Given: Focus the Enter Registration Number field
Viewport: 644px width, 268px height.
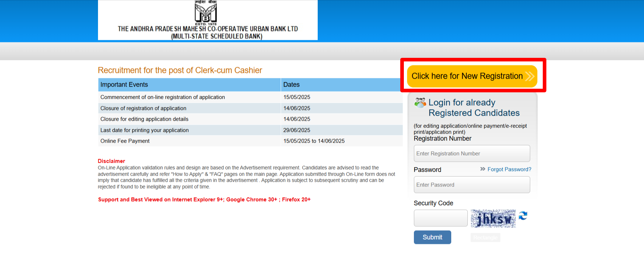Looking at the screenshot, I should coord(472,153).
